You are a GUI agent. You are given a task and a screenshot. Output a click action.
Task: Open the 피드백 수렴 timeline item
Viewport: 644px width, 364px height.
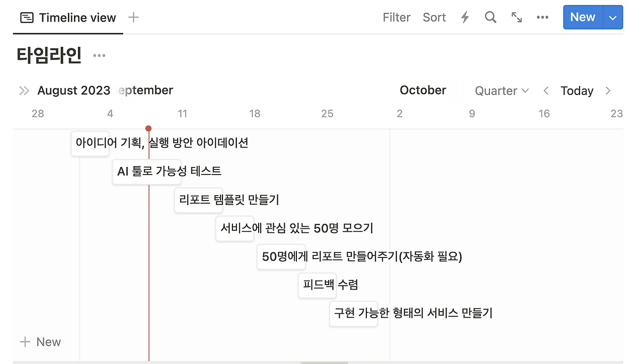coord(317,285)
